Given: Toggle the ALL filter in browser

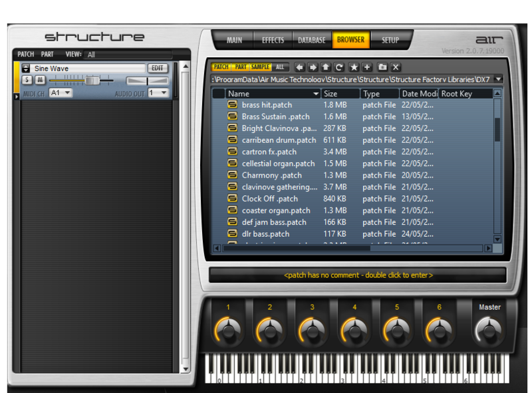Looking at the screenshot, I should (x=280, y=67).
